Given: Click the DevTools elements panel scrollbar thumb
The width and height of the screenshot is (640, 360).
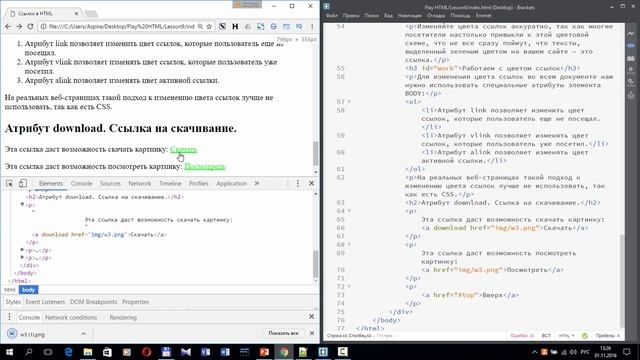Looking at the screenshot, I should pos(316,264).
